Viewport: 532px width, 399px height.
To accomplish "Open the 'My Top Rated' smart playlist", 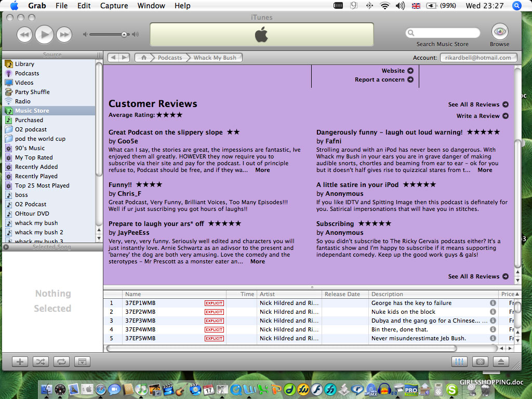I will (34, 157).
